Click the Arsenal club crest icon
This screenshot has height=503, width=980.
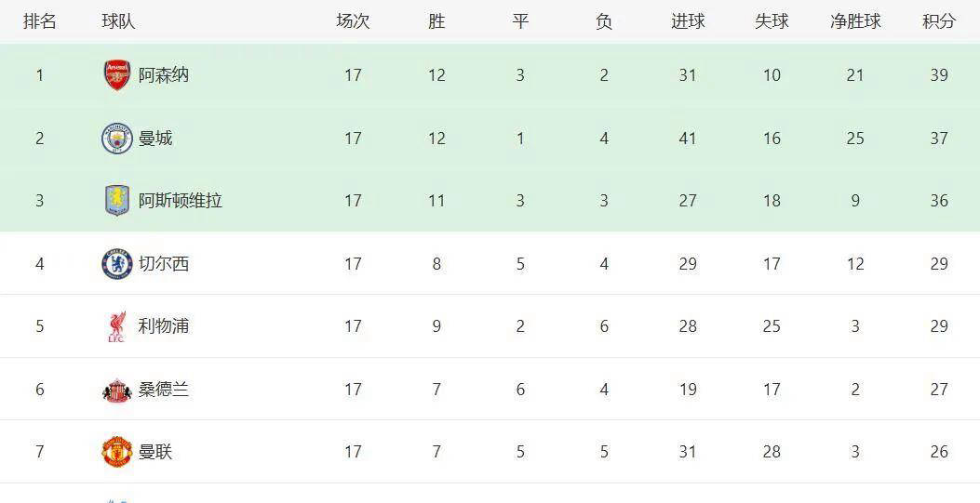point(117,75)
